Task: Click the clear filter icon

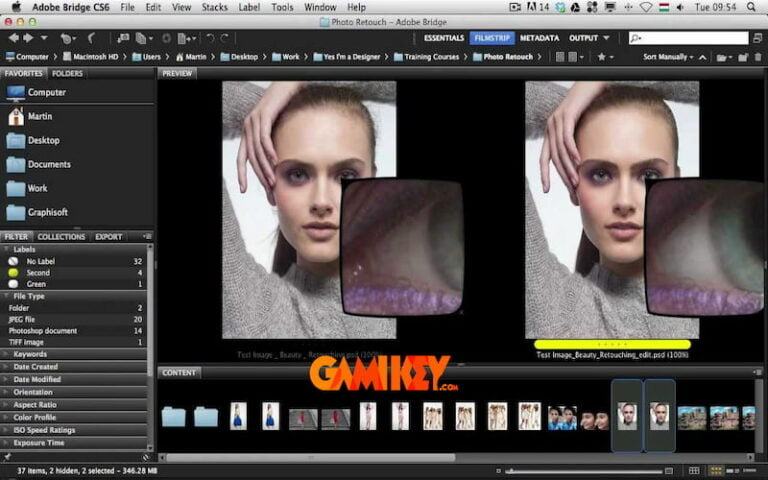Action: pyautogui.click(x=145, y=456)
